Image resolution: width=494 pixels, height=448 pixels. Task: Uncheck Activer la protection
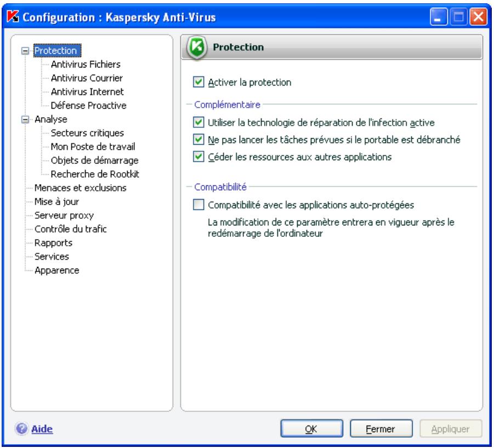point(198,82)
